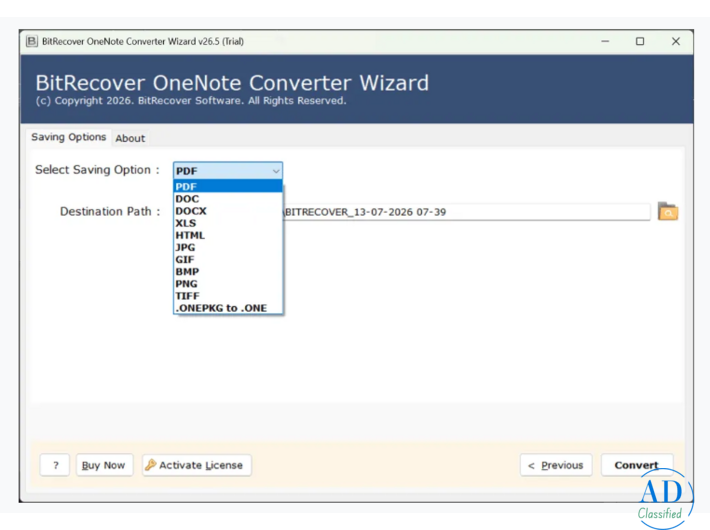Click the BitRecover app icon in title bar
The image size is (710, 530).
click(x=32, y=41)
